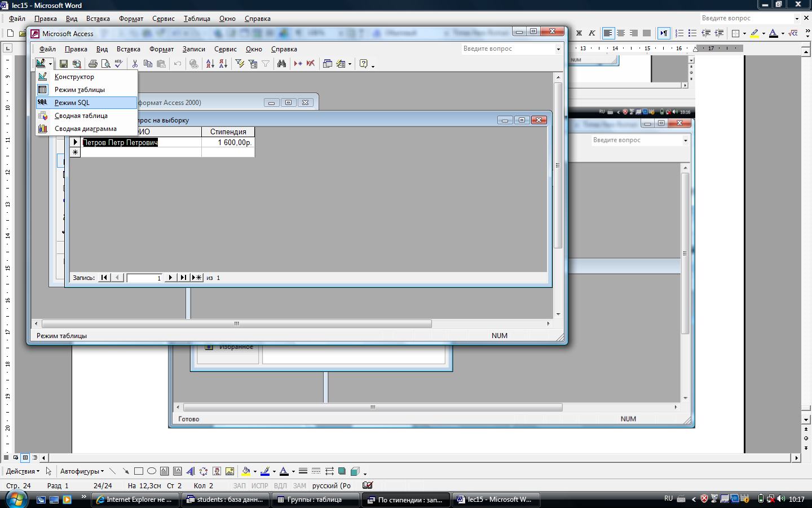This screenshot has height=508, width=812.
Task: Click Filter by Selection icon
Action: 240,64
